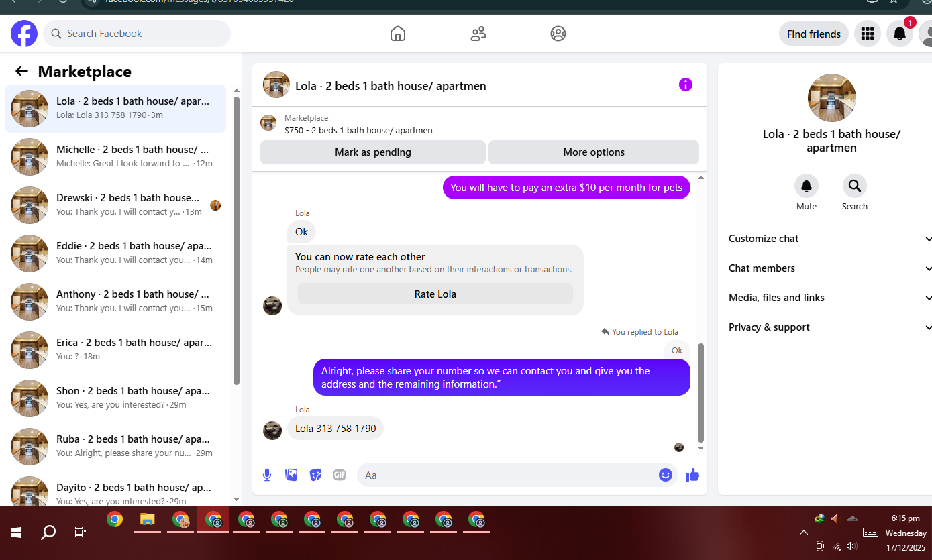Open Task View on taskbar
The image size is (932, 560).
80,533
